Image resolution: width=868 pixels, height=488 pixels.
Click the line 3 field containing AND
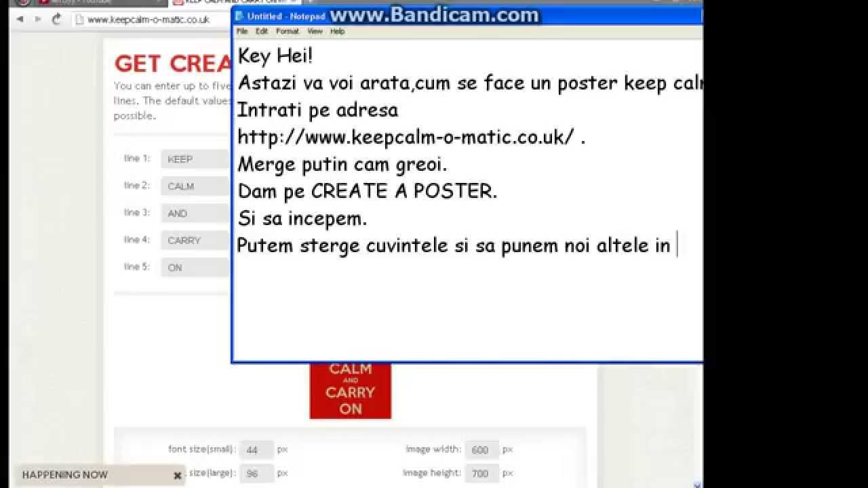pyautogui.click(x=196, y=213)
